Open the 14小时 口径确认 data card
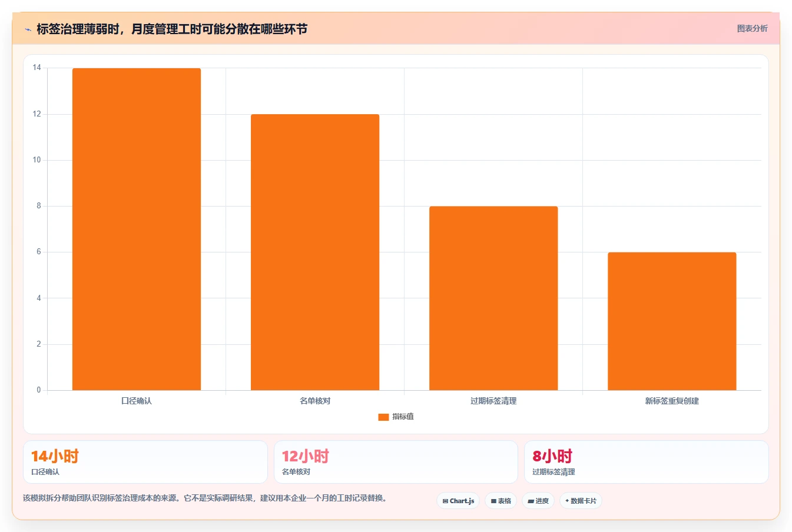792x532 pixels. tap(145, 462)
